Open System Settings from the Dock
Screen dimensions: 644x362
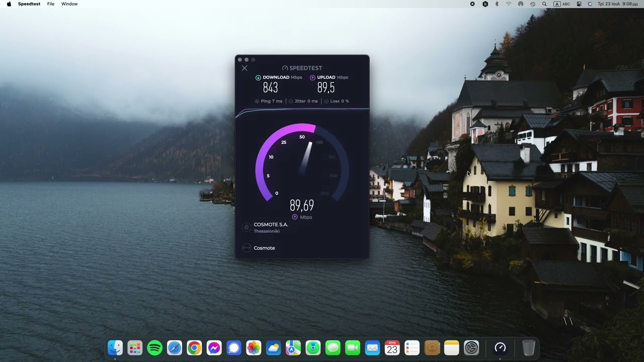click(471, 347)
